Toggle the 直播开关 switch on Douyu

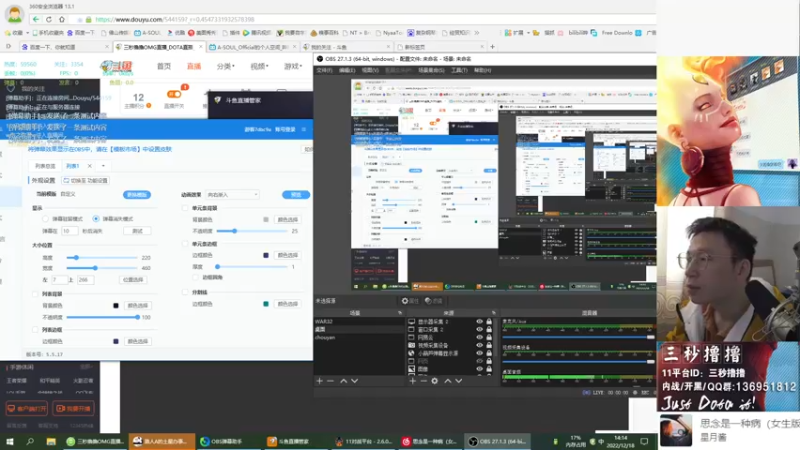click(173, 94)
